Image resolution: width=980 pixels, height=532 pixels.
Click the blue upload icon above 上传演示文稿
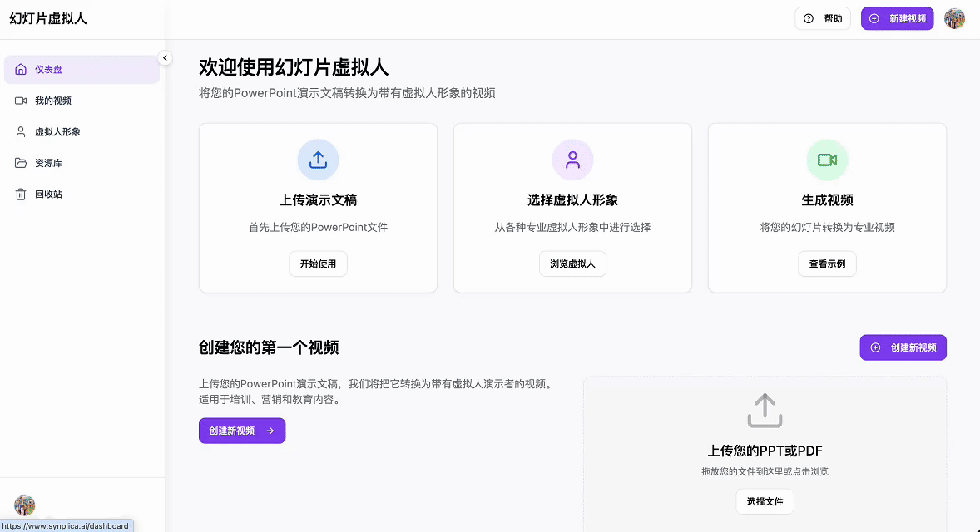318,160
